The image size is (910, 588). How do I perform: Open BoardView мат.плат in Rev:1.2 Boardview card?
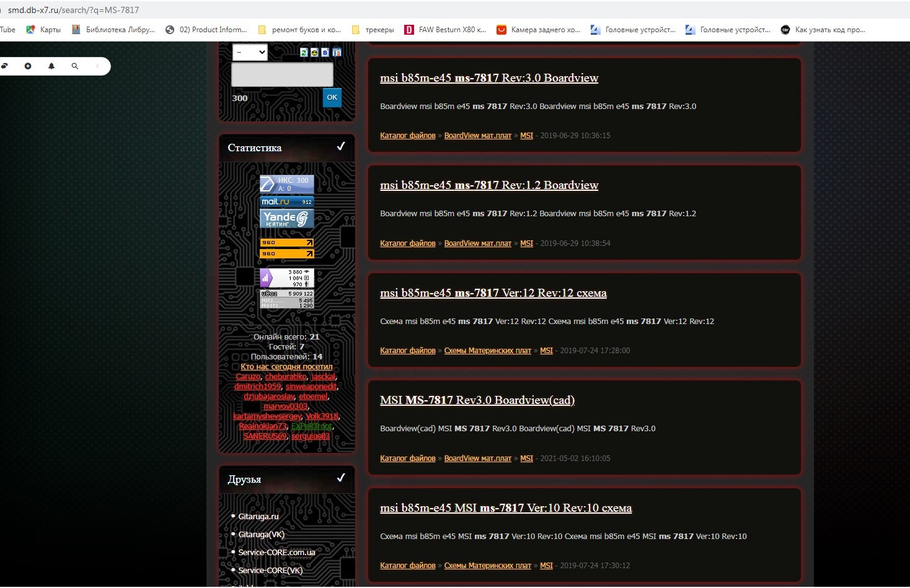pos(478,244)
